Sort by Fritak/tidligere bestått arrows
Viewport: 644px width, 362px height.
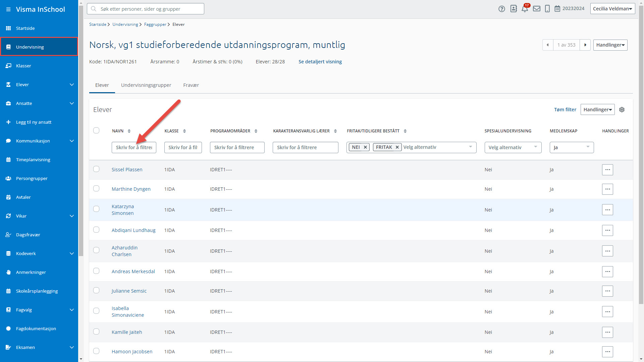[405, 131]
